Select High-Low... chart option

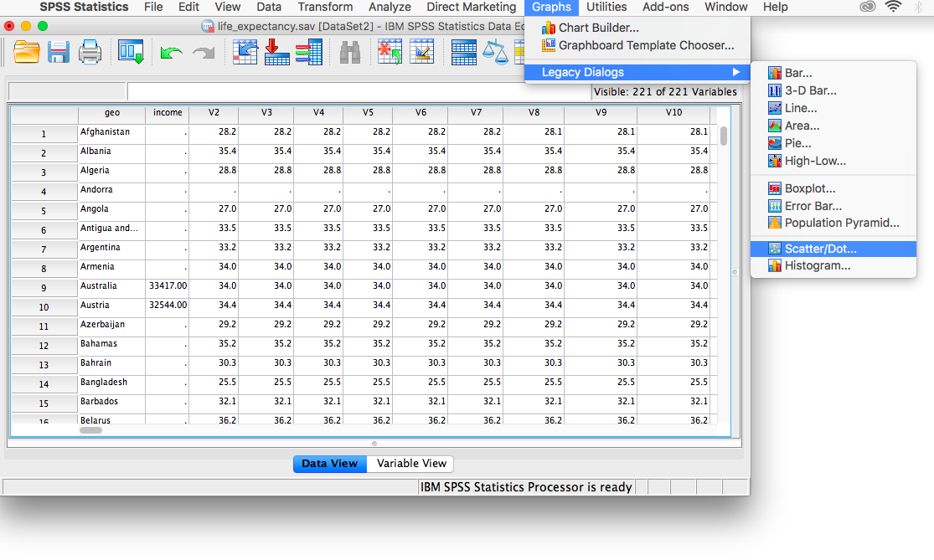click(x=833, y=161)
